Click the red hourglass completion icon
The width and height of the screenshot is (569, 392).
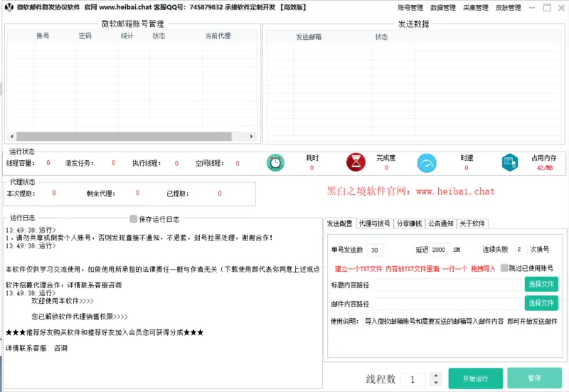click(x=356, y=163)
